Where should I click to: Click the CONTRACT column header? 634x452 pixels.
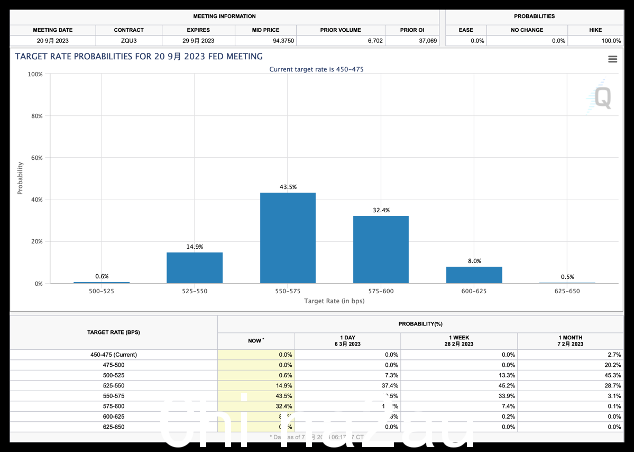pyautogui.click(x=129, y=30)
